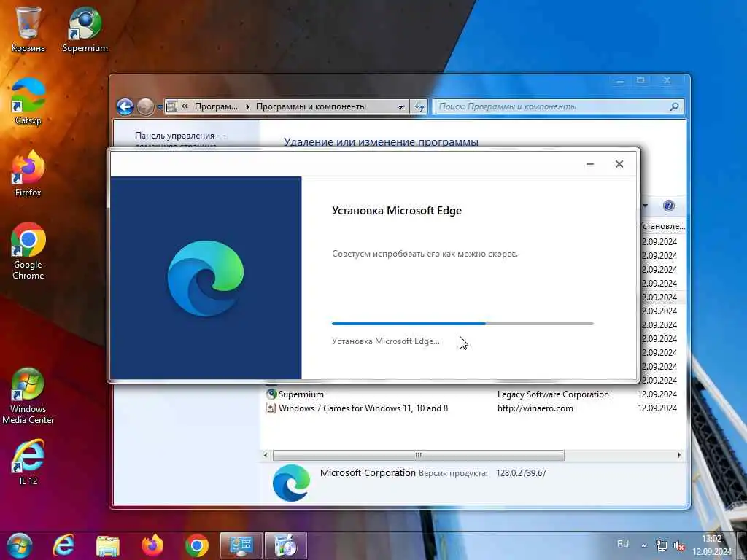Viewport: 747px width, 560px height.
Task: Minimize the Edge installer dialog
Action: [589, 164]
